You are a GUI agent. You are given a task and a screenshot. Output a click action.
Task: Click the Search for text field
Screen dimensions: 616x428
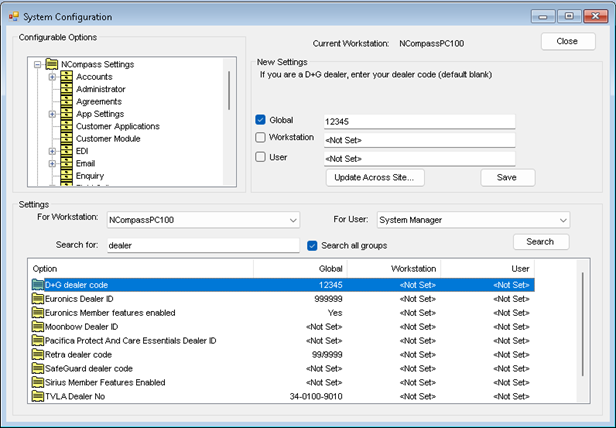[x=203, y=245]
